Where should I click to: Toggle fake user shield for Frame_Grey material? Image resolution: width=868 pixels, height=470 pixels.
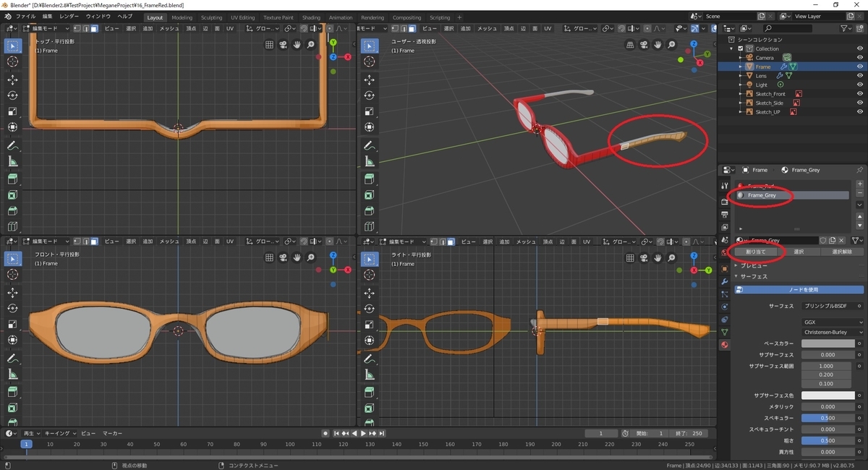(x=823, y=240)
